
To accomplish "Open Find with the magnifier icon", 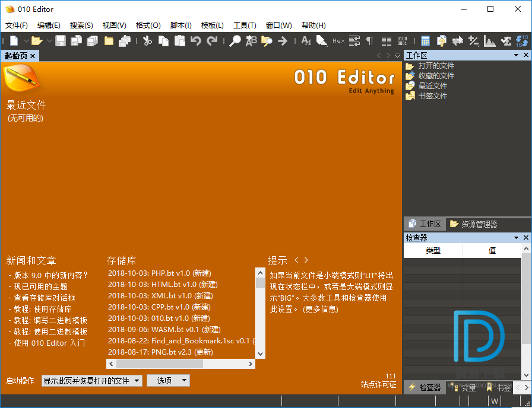I will (x=235, y=41).
